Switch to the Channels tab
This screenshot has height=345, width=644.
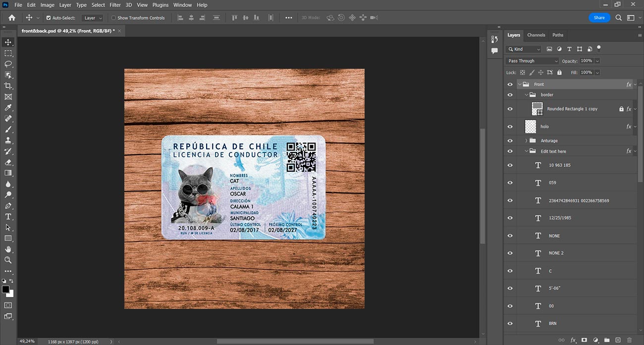pyautogui.click(x=536, y=35)
